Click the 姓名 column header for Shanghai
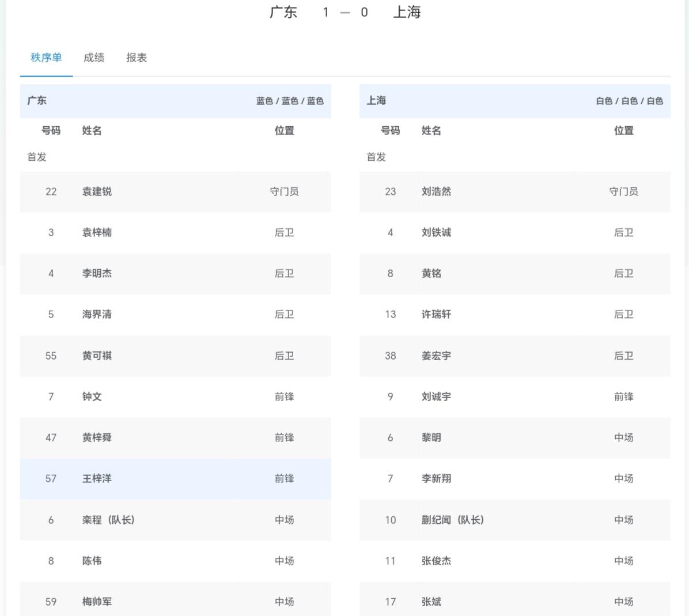The height and width of the screenshot is (616, 689). point(431,131)
